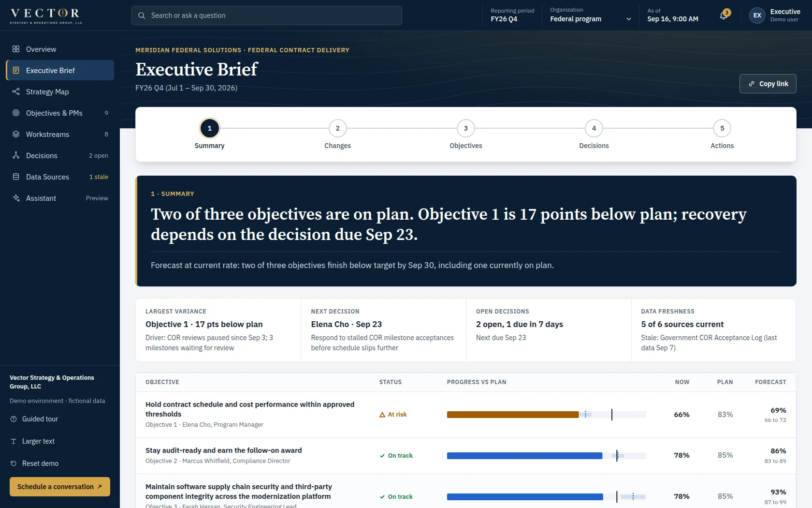Click the At risk warning triangle icon

point(382,415)
